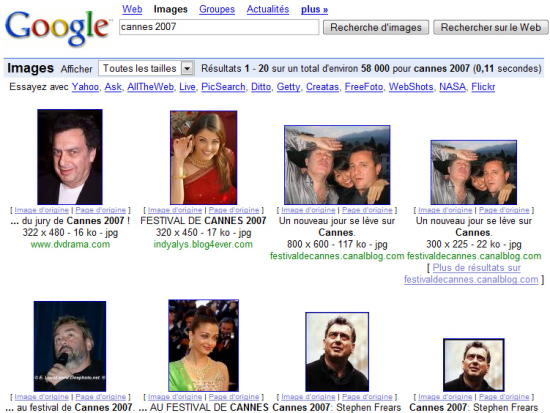Click 'Image d'origine' under the larger Stephen Frears photo
The image size is (550, 413).
[x=308, y=397]
